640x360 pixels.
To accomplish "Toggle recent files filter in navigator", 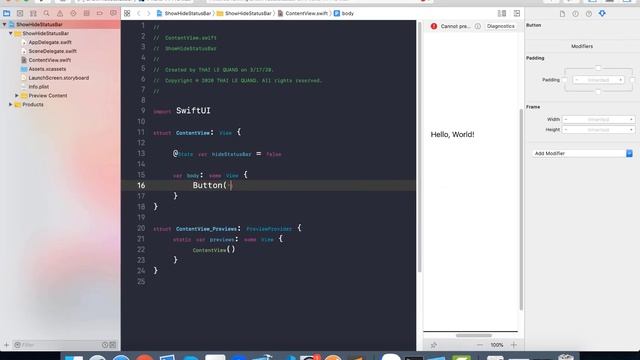I will click(105, 345).
